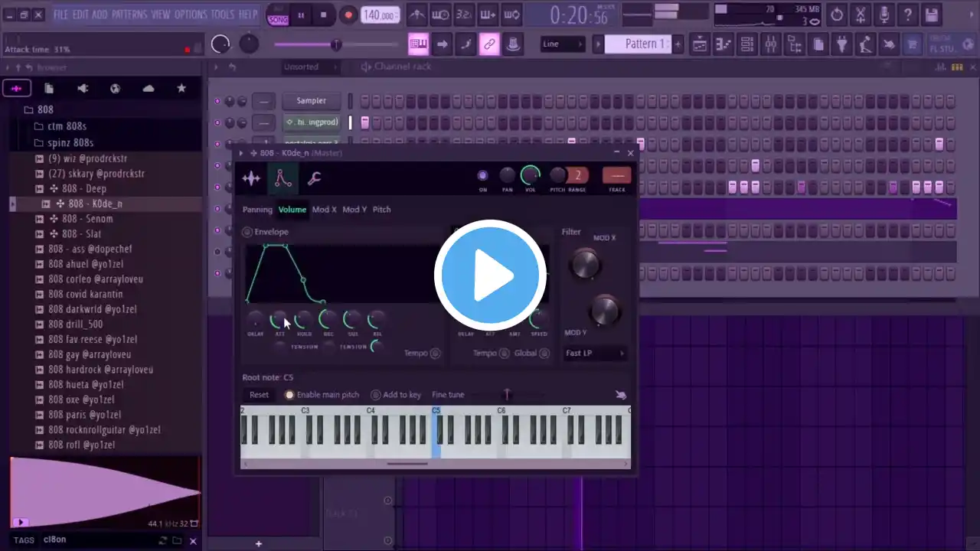Switch to the Mod X envelope tab
Screen dimensions: 980x551
[x=324, y=210]
